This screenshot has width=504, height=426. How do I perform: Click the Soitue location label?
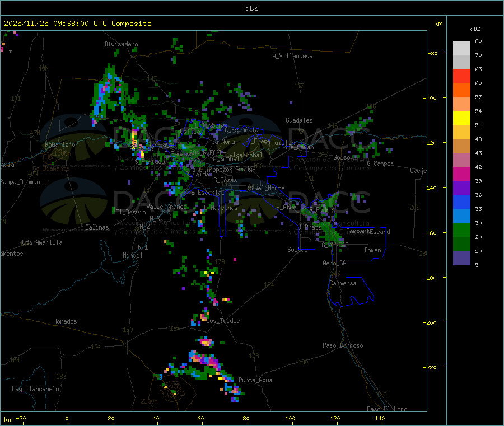(x=297, y=250)
